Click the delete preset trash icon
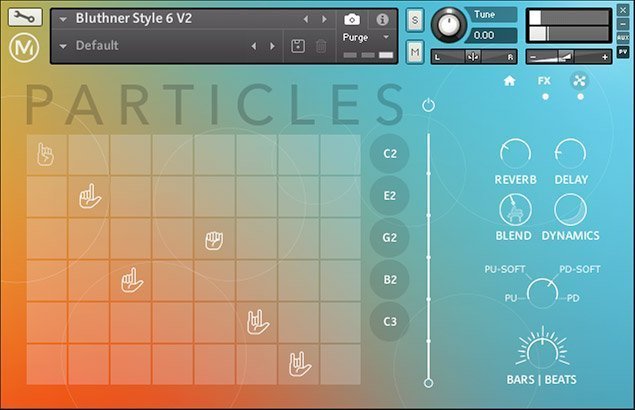This screenshot has width=635, height=410. (320, 46)
